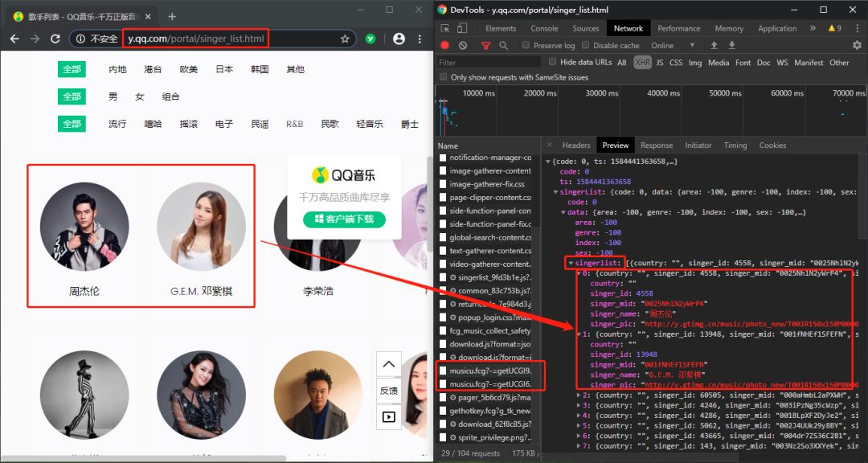Jump to page top with the up-arrow button
This screenshot has width=868, height=463.
pos(389,364)
